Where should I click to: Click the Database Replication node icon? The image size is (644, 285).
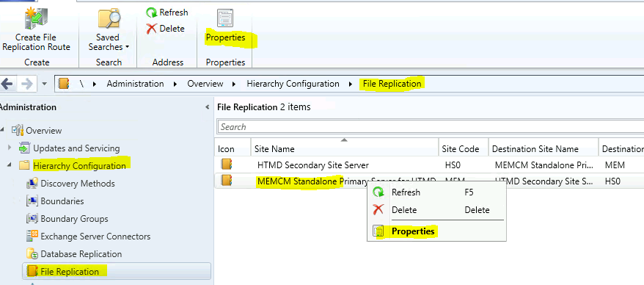pos(32,253)
